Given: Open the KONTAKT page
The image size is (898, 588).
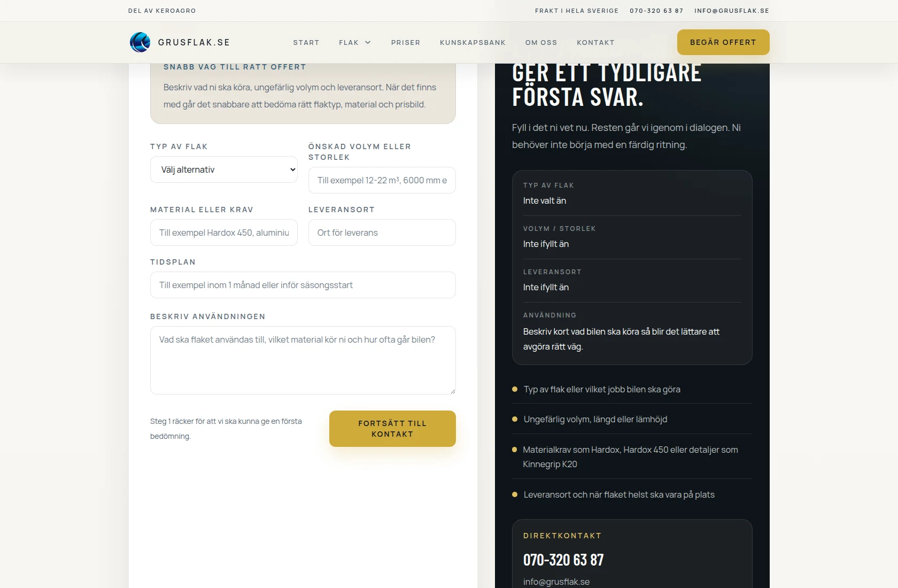Looking at the screenshot, I should 595,43.
